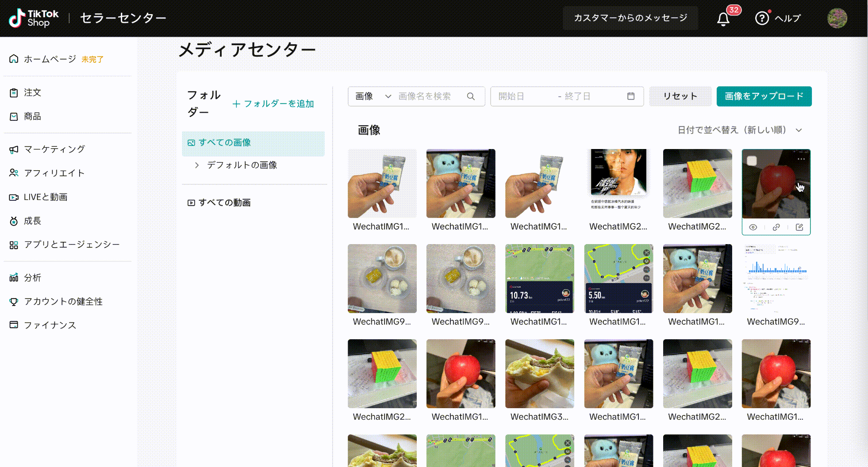
Task: Select the movie poster thumbnail
Action: pyautogui.click(x=618, y=184)
